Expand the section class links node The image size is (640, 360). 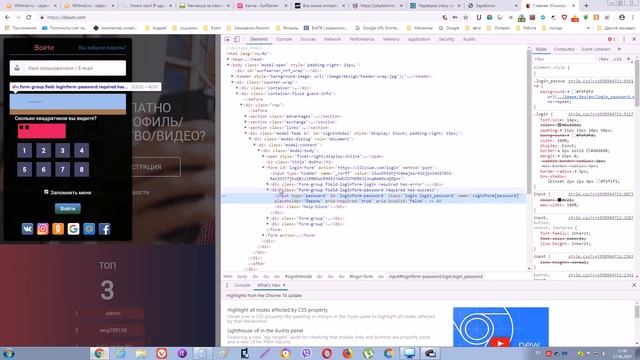click(246, 128)
